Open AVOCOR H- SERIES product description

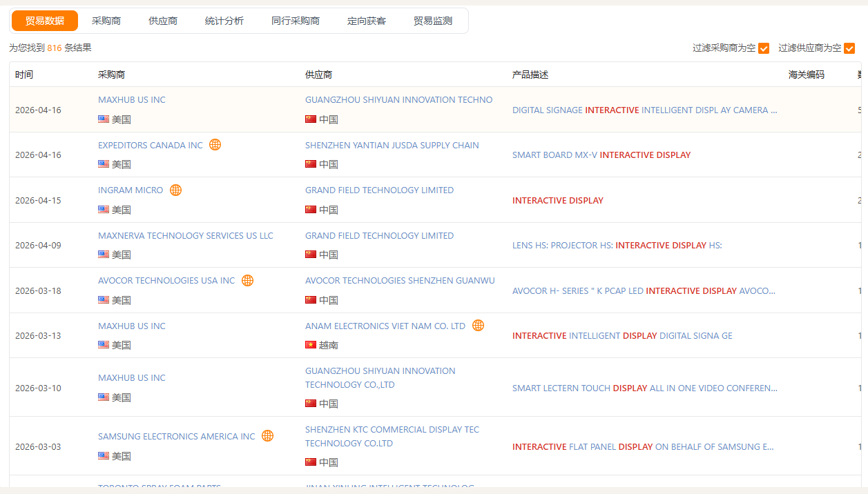[644, 291]
